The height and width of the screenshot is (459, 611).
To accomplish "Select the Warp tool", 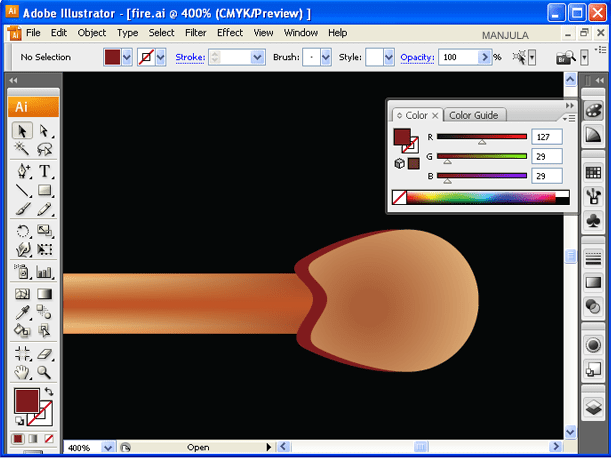I will pyautogui.click(x=22, y=249).
